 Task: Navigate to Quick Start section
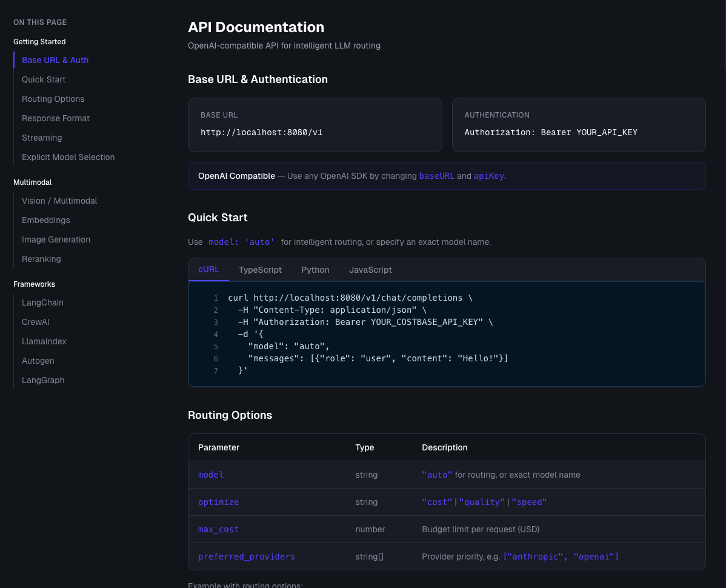(43, 79)
